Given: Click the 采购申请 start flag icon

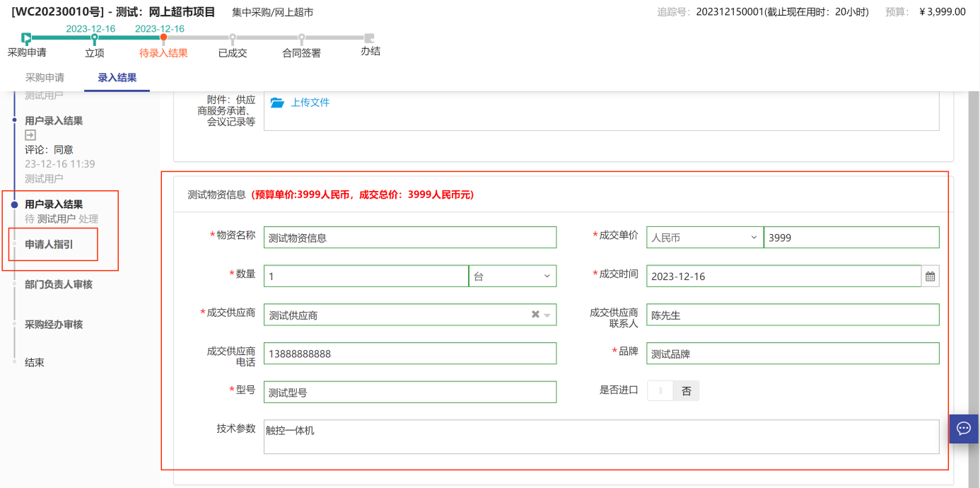Looking at the screenshot, I should coord(26,38).
